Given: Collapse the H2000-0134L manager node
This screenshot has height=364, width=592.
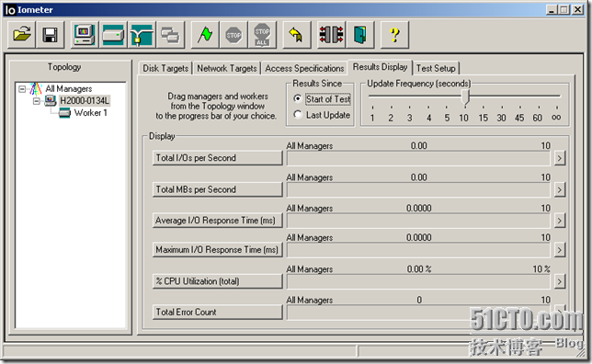Looking at the screenshot, I should pos(37,101).
